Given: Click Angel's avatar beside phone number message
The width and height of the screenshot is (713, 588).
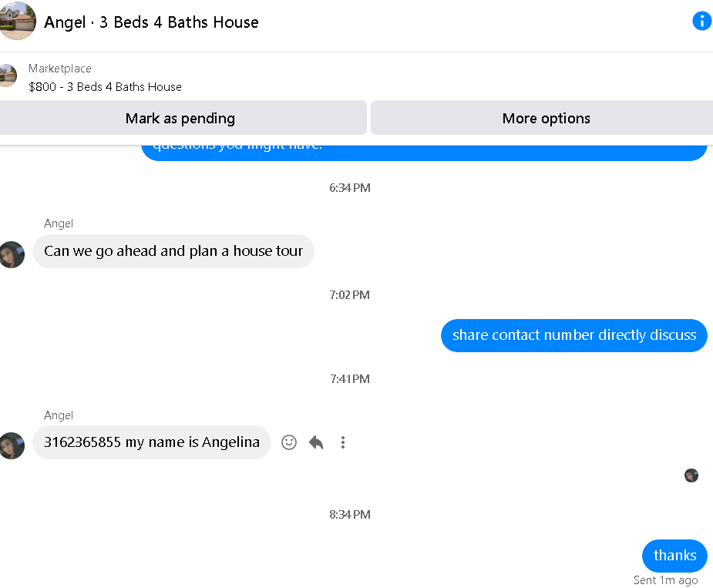Looking at the screenshot, I should pos(12,445).
